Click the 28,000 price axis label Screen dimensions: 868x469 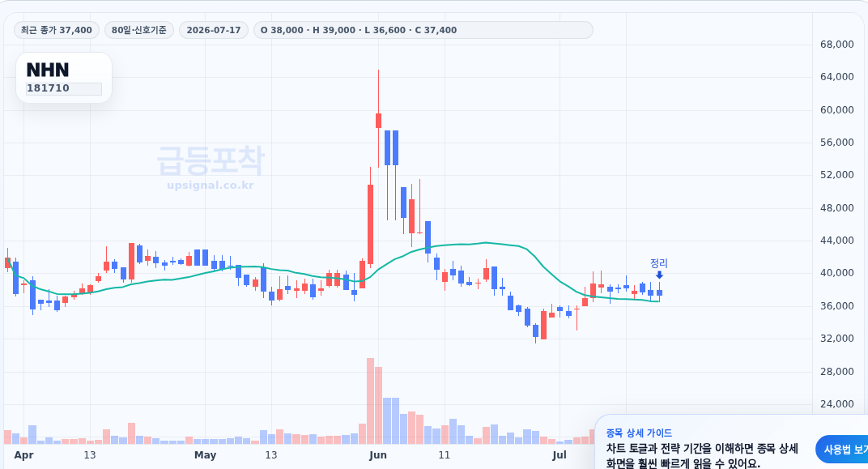click(x=837, y=372)
